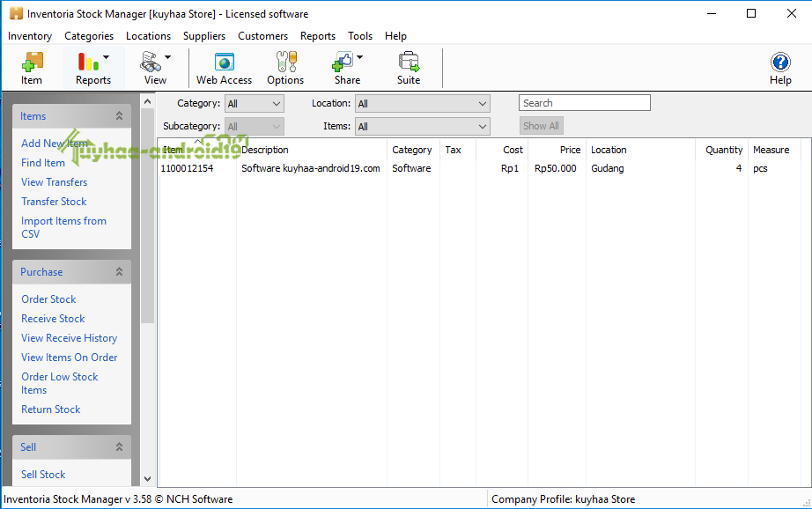Click the sidebar scroll down arrow
The width and height of the screenshot is (812, 509).
[148, 479]
